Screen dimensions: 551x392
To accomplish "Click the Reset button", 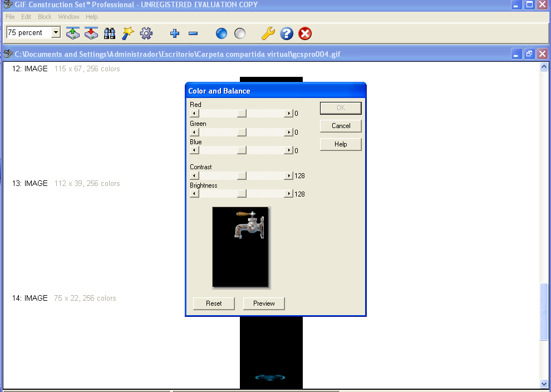I will (x=214, y=303).
